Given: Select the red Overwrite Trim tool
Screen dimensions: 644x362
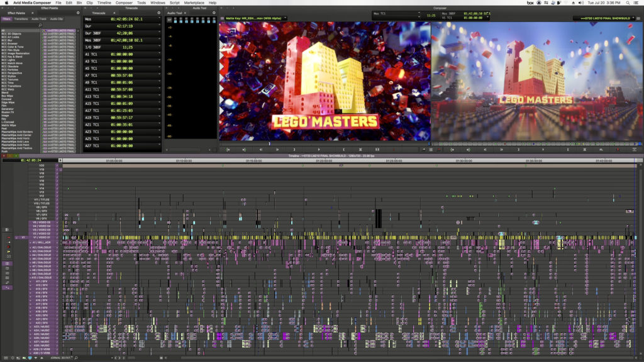Looking at the screenshot, I should click(x=9, y=247).
